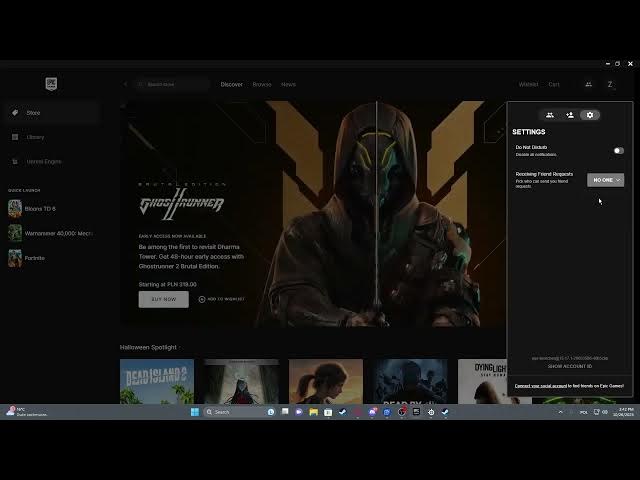Click the Connect your social account link
Image resolution: width=640 pixels, height=480 pixels.
pyautogui.click(x=540, y=386)
